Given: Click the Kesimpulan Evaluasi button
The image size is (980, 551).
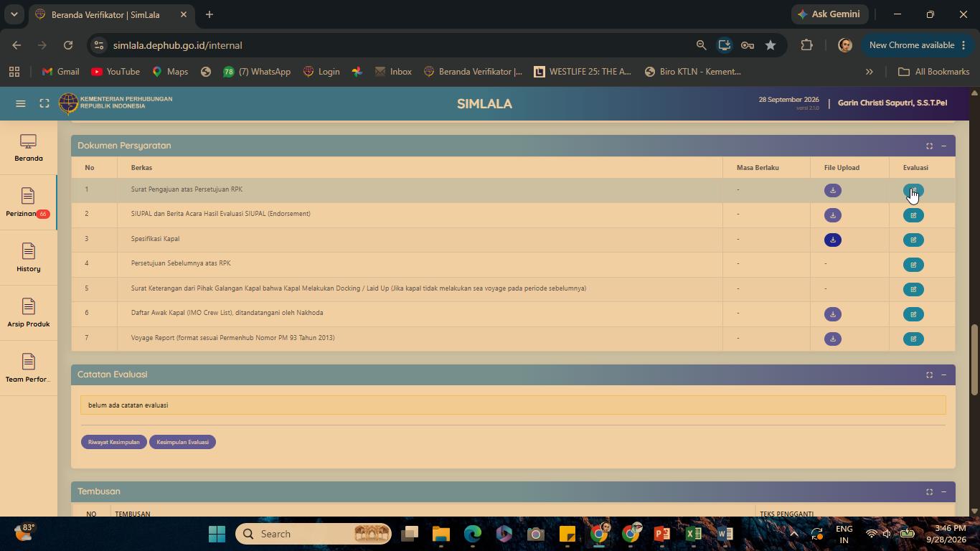Looking at the screenshot, I should 183,442.
